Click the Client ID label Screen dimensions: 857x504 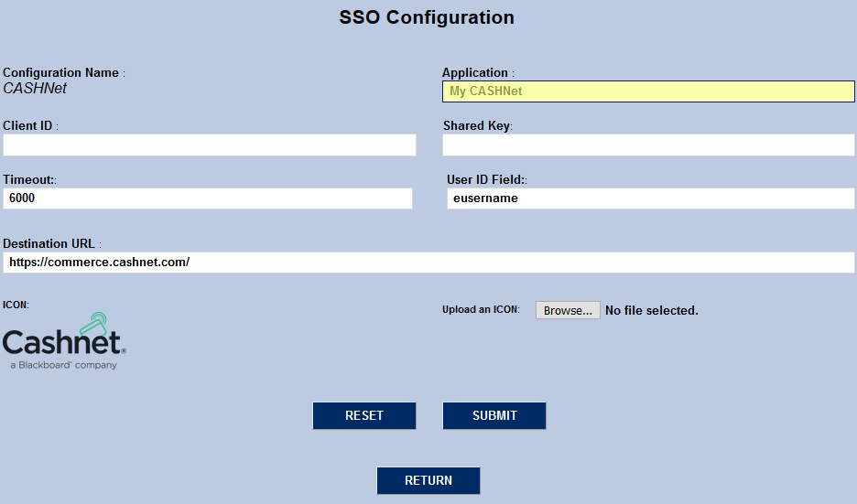(x=27, y=125)
